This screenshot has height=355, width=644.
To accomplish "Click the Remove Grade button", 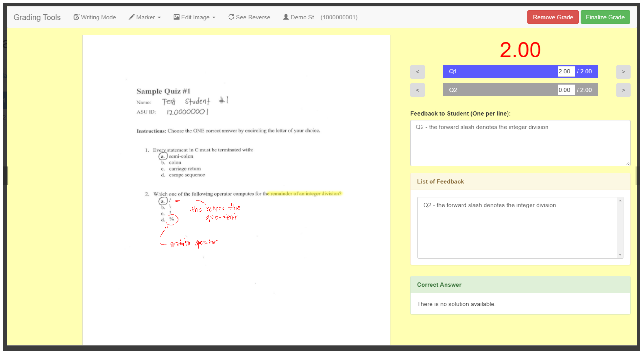I will (x=553, y=17).
